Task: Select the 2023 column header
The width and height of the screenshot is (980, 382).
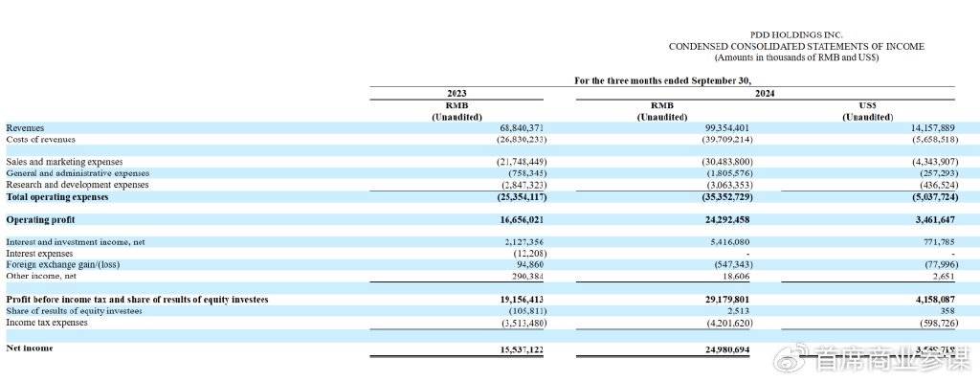Action: [457, 94]
